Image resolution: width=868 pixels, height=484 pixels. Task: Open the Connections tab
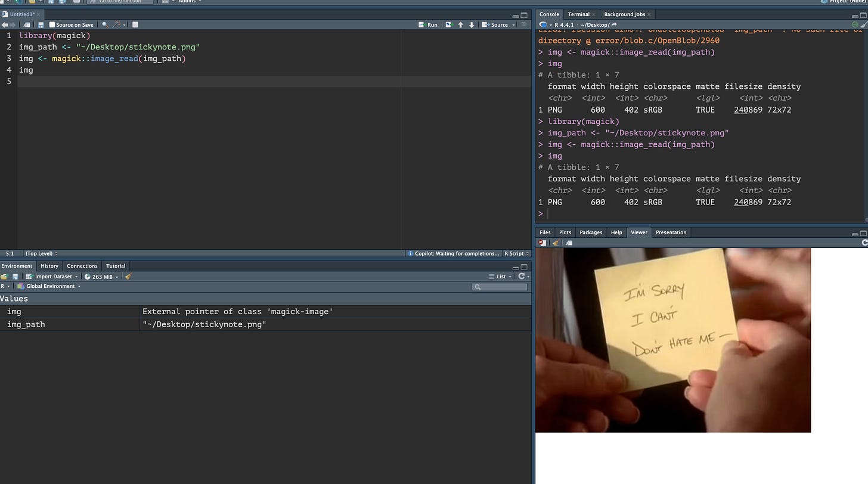pos(82,266)
